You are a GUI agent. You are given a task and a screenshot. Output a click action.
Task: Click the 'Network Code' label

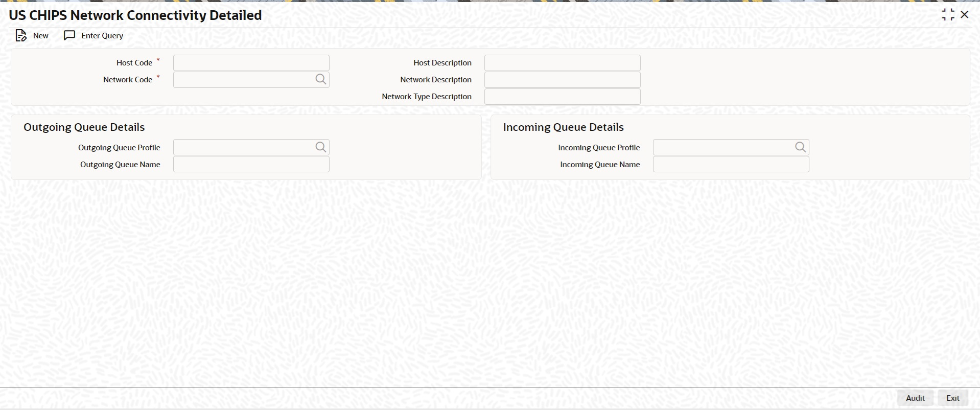[x=128, y=79]
